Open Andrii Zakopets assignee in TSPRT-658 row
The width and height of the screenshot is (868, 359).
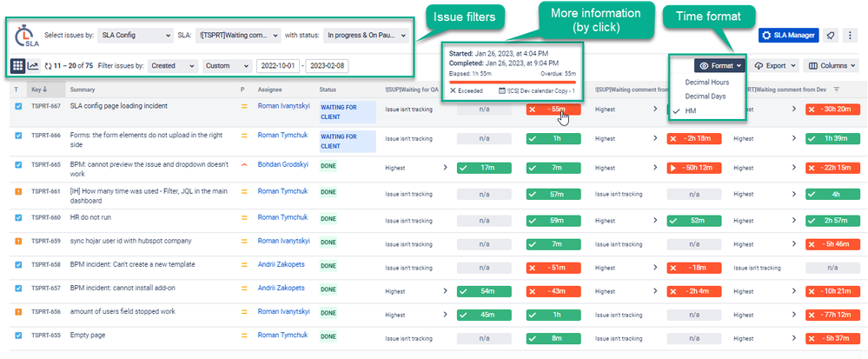click(282, 264)
